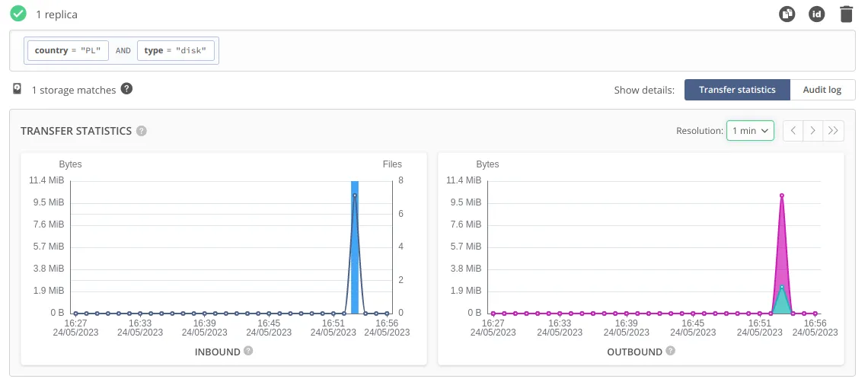Select the type = "disk" condition block
The height and width of the screenshot is (382, 868).
click(176, 51)
